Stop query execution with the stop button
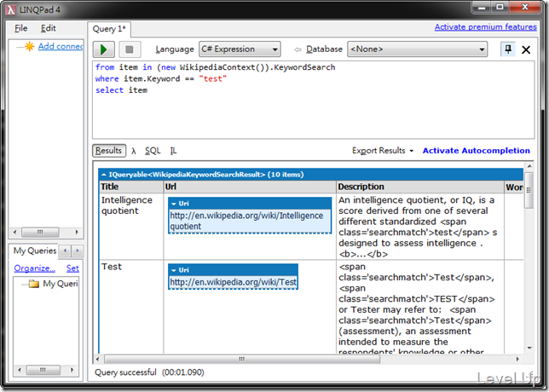Image resolution: width=549 pixels, height=392 pixels. (x=130, y=49)
